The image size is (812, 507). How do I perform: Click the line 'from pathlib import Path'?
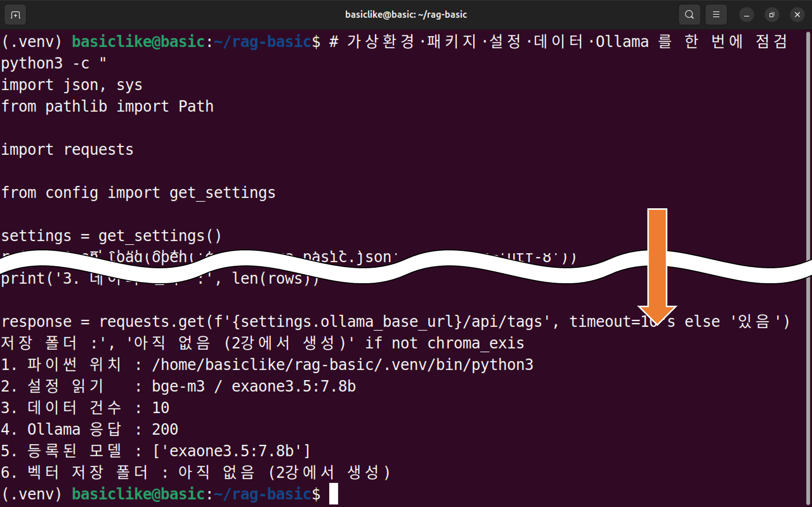click(x=107, y=106)
